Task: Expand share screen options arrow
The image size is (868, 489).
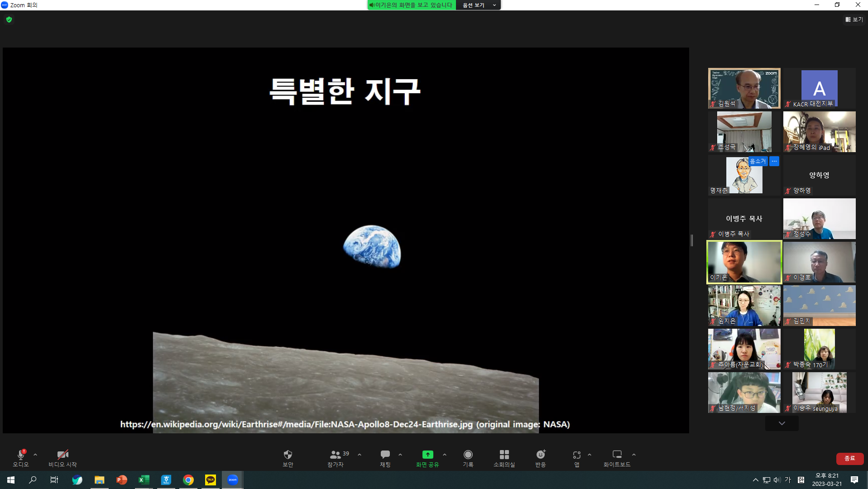Action: point(445,455)
